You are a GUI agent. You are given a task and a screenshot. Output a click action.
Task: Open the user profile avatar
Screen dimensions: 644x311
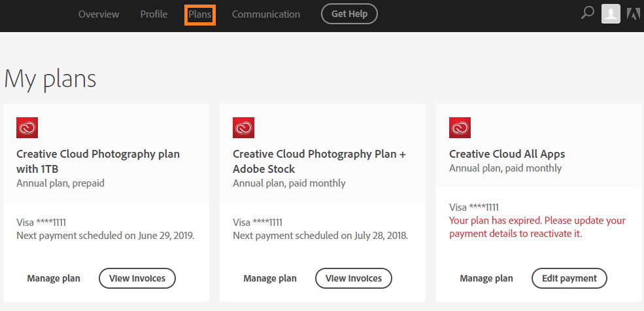tap(611, 14)
